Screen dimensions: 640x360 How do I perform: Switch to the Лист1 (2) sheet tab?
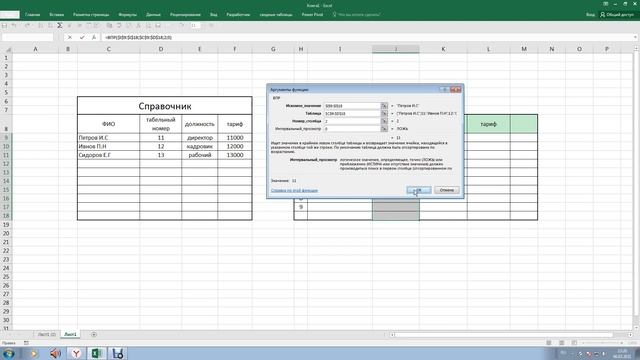[x=47, y=334]
